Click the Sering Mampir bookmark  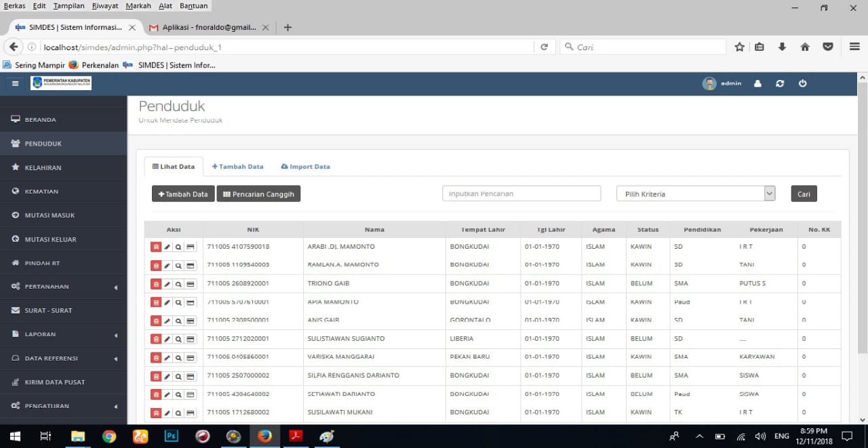34,65
